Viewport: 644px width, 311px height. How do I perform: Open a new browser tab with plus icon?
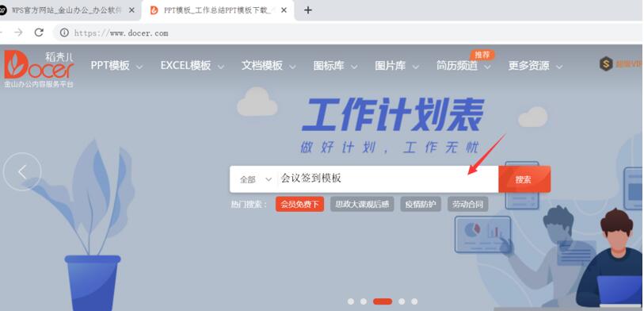308,10
